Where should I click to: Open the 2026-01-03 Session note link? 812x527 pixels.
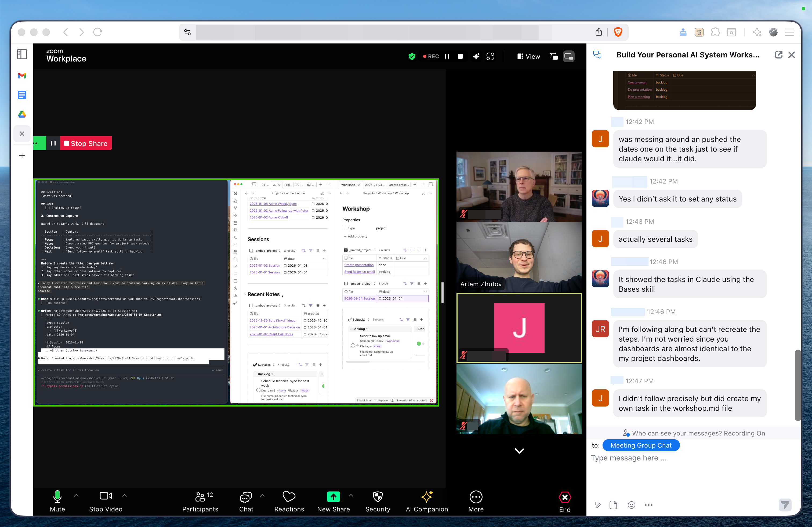(x=265, y=265)
